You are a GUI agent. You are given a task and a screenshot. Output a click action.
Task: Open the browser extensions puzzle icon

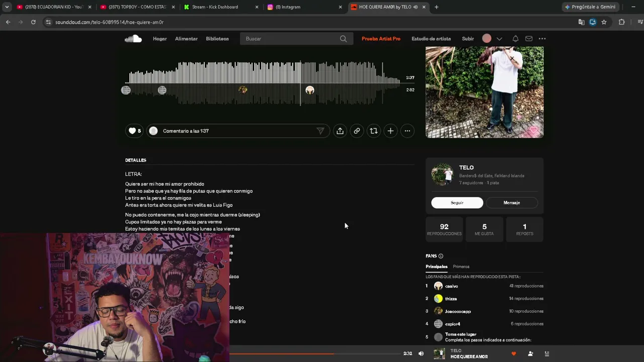click(621, 22)
